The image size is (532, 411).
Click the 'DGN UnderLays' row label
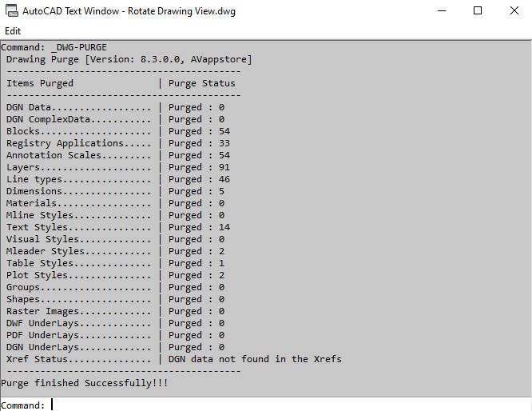pyautogui.click(x=42, y=347)
